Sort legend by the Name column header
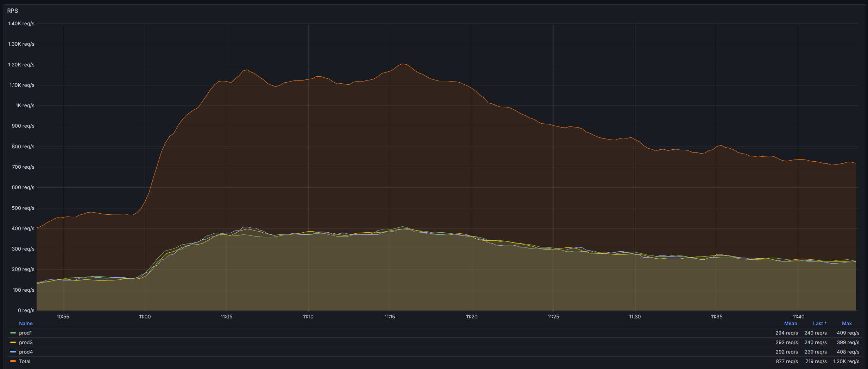The height and width of the screenshot is (369, 868). (x=26, y=323)
